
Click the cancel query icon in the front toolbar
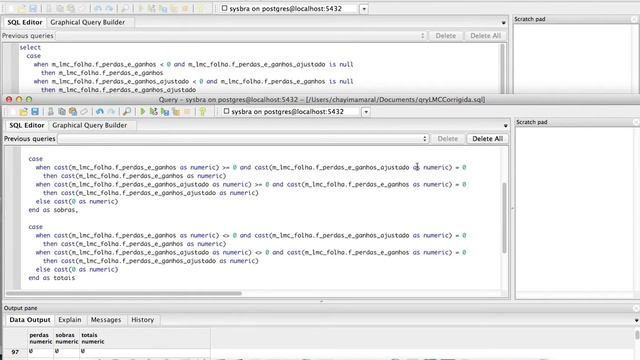187,111
